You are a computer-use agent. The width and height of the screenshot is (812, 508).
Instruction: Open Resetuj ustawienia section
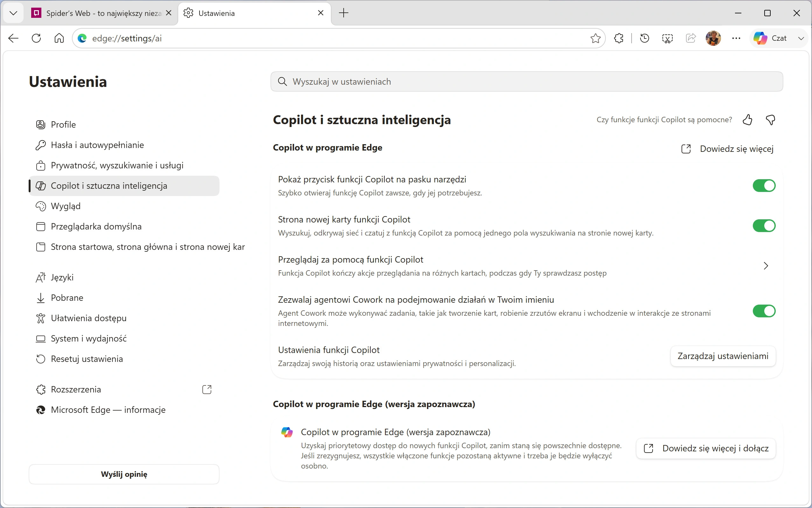(123, 359)
